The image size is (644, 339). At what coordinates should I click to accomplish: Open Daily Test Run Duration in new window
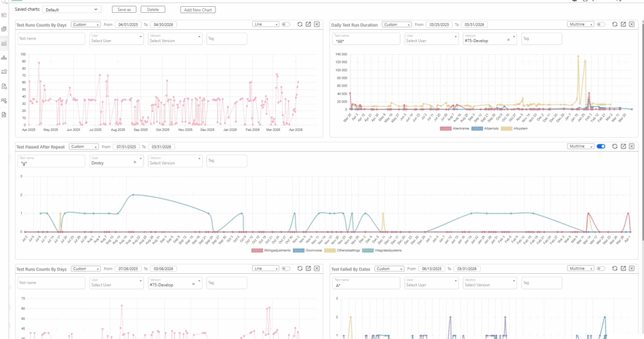click(623, 24)
